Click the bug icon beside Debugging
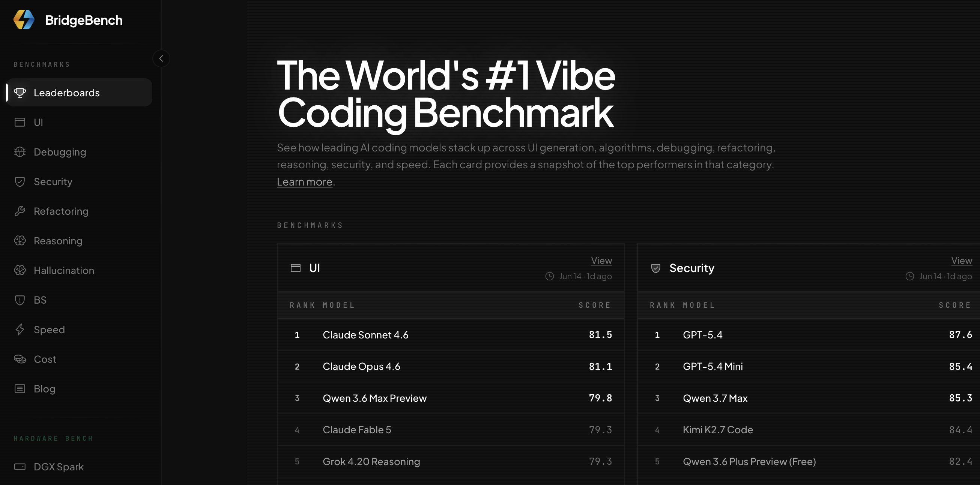Screen dimensions: 980x485 20,152
